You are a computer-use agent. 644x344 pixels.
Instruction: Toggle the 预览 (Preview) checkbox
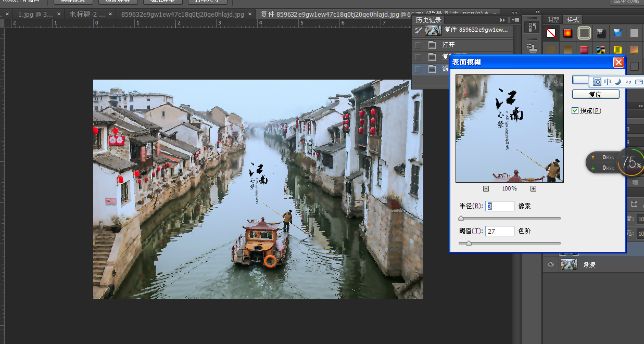[x=575, y=110]
